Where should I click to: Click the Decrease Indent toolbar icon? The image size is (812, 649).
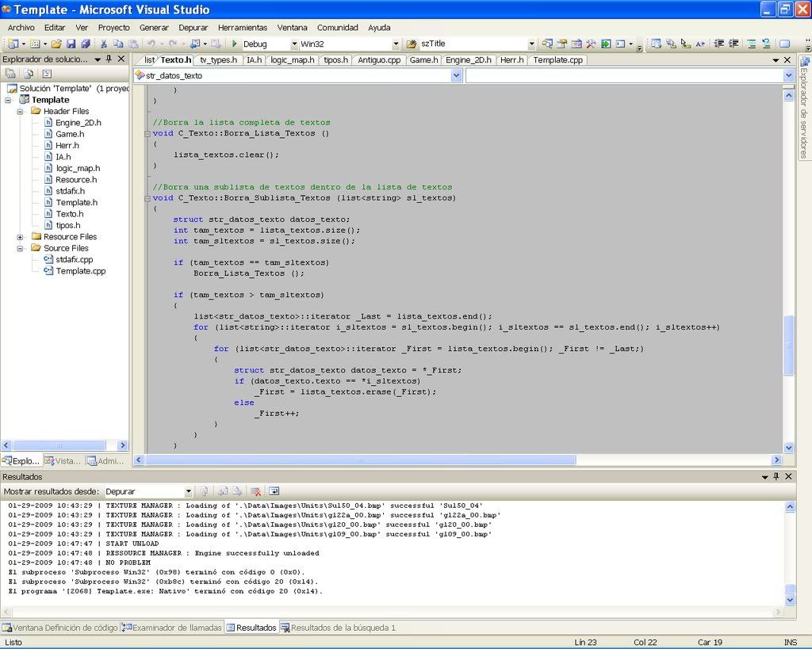click(x=718, y=44)
